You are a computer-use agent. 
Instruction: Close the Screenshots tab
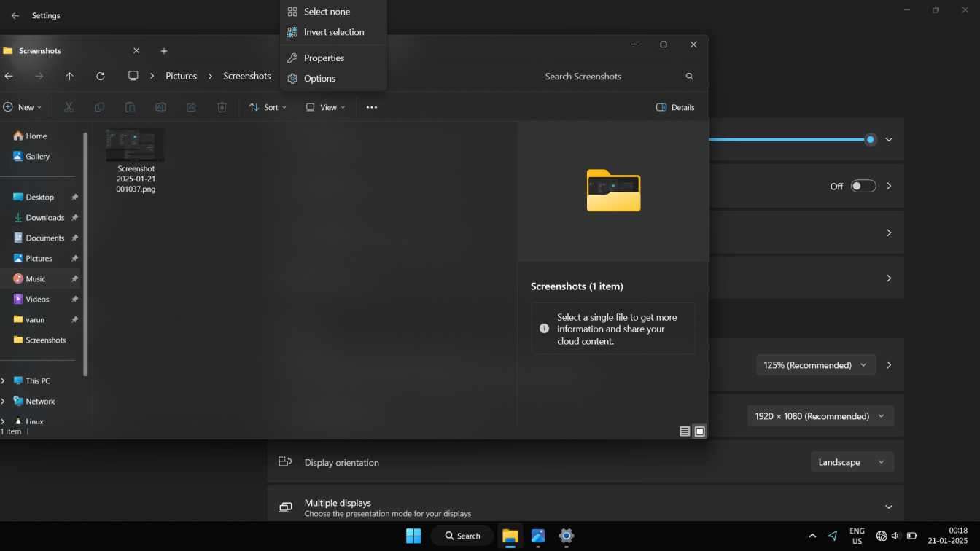(136, 51)
